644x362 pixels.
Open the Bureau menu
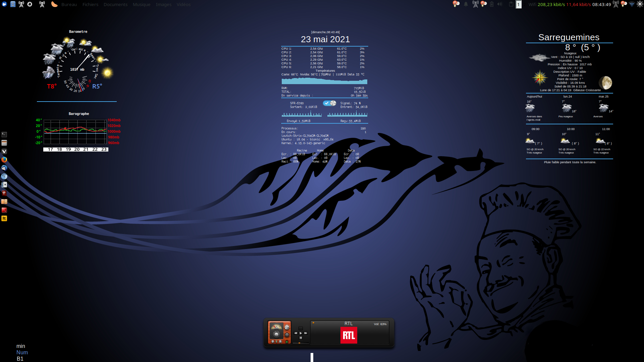point(69,4)
